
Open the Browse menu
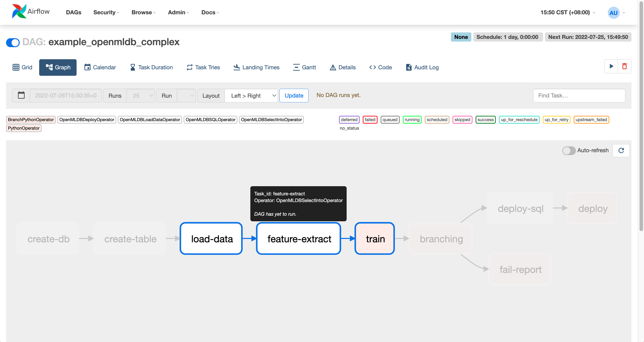tap(143, 12)
